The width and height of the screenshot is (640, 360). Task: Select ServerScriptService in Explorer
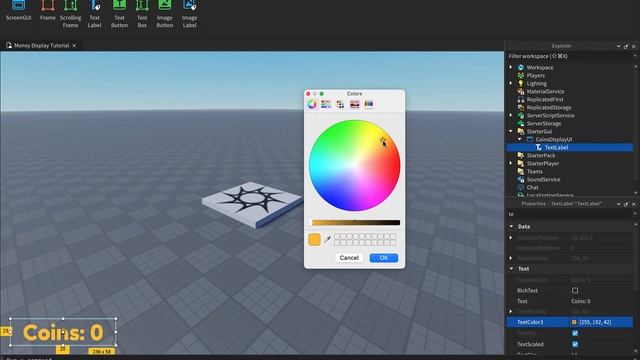coord(550,116)
